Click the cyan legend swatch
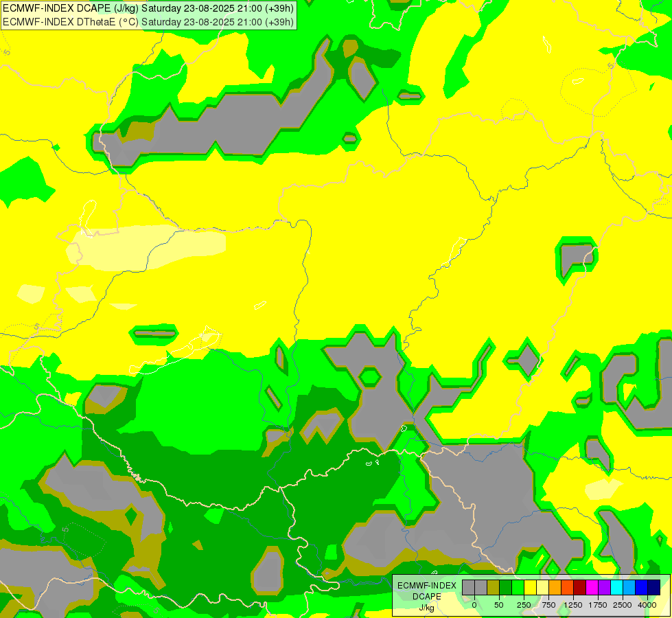Screen dimensions: 672x618 click(x=616, y=588)
